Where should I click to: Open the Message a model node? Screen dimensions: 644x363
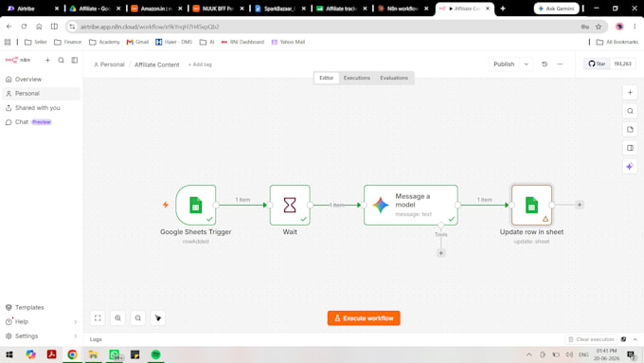(411, 205)
